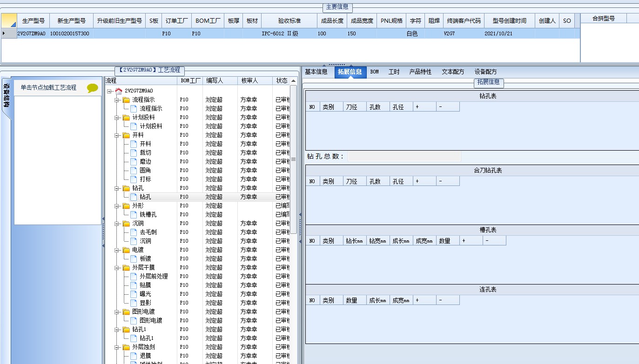This screenshot has width=639, height=364.
Task: Select the 拓展信息 tab
Action: [350, 72]
